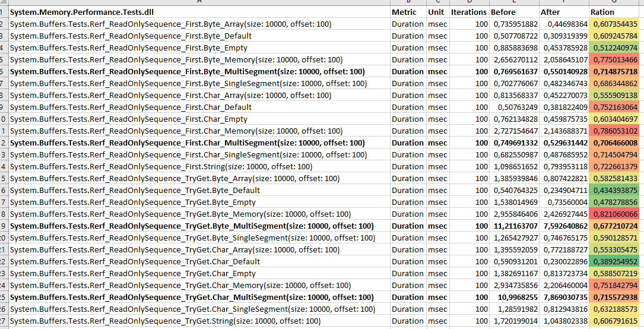Select ratio cell 0,686344862
644x329 pixels.
(x=614, y=83)
